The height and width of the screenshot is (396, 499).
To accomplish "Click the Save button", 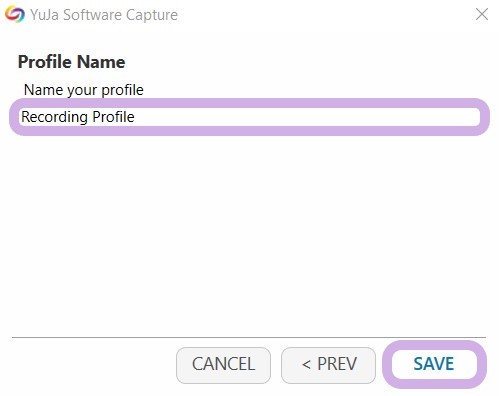I will point(434,364).
